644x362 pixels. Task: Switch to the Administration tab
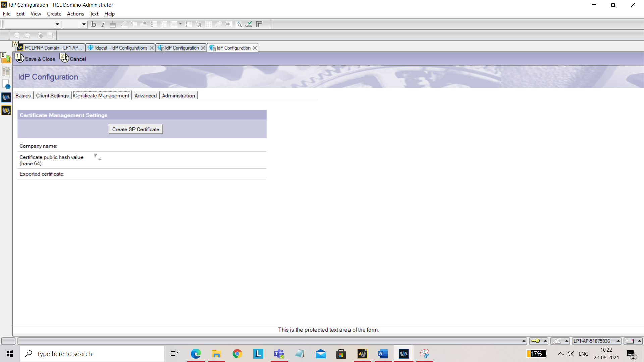coord(178,96)
